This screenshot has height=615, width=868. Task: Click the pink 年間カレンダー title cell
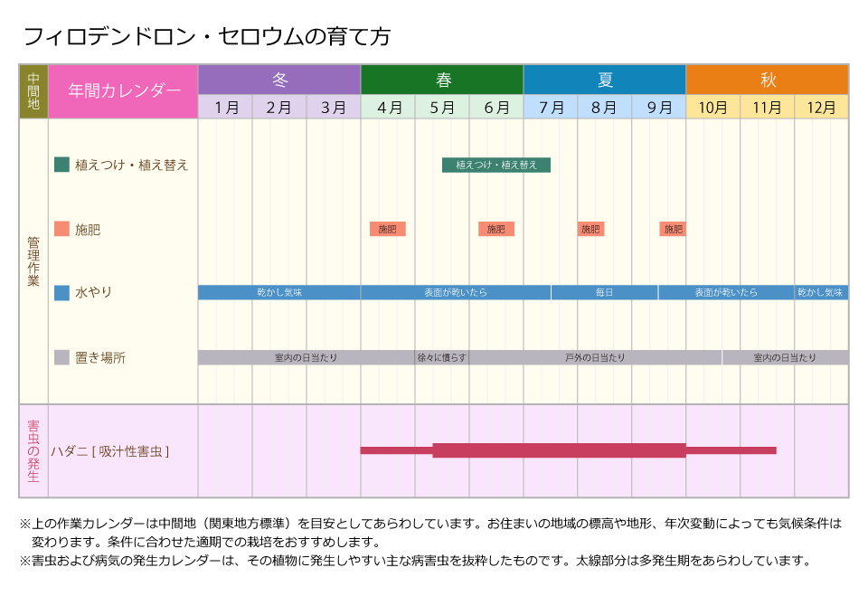point(123,91)
